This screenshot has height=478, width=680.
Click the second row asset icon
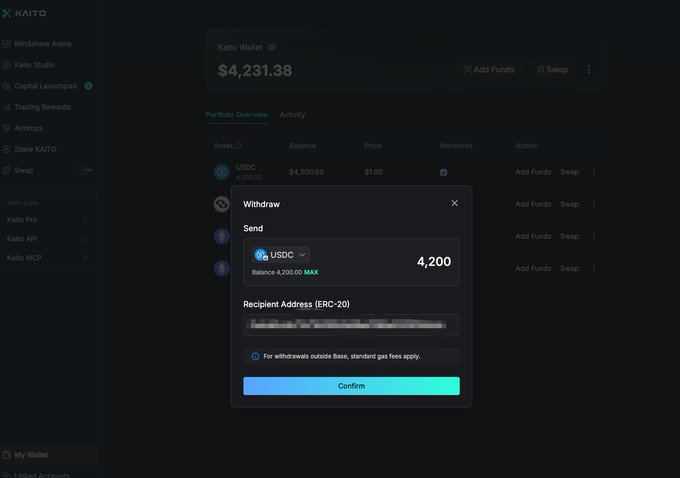click(222, 204)
